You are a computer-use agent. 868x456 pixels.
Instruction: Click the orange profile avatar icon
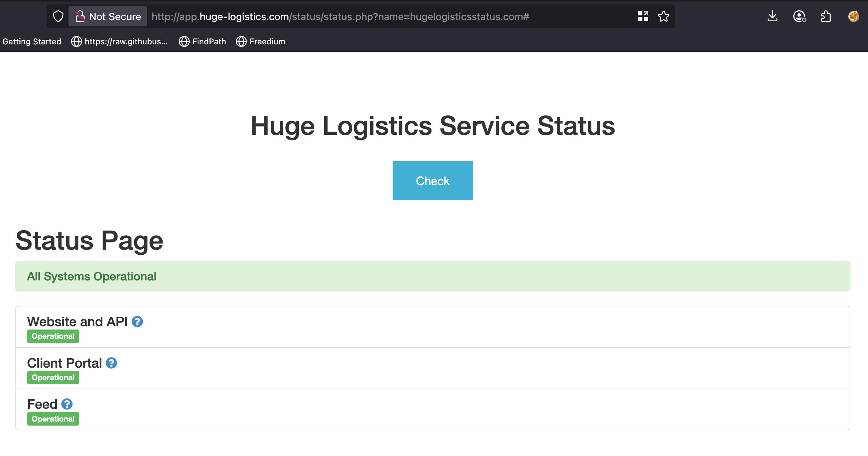tap(853, 16)
